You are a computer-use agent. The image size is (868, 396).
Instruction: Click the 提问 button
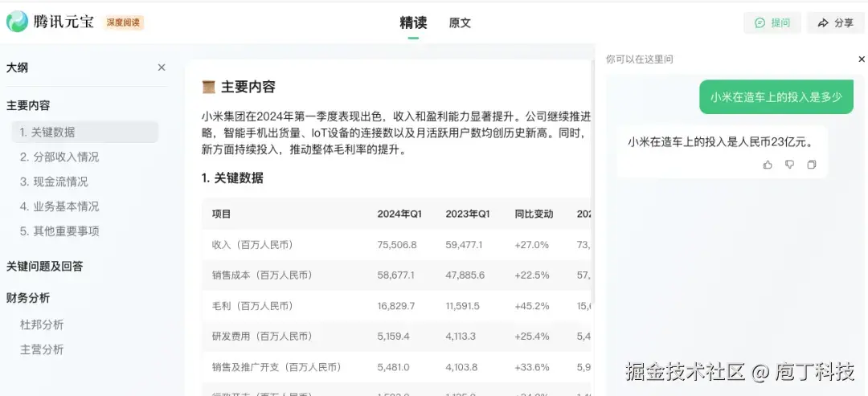pyautogui.click(x=772, y=22)
